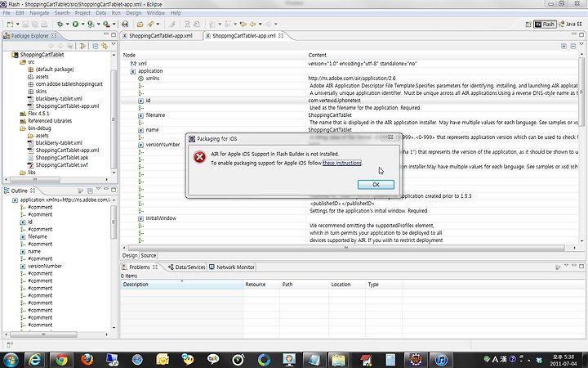The image size is (588, 368).
Task: Open the Run dropdown arrow
Action: tap(82, 24)
